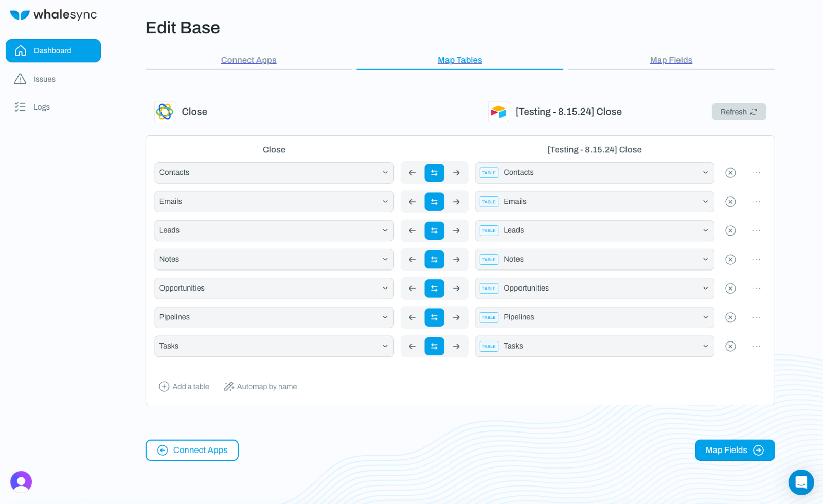Open the Close-side Tasks table dropdown
The image size is (823, 504).
(274, 346)
